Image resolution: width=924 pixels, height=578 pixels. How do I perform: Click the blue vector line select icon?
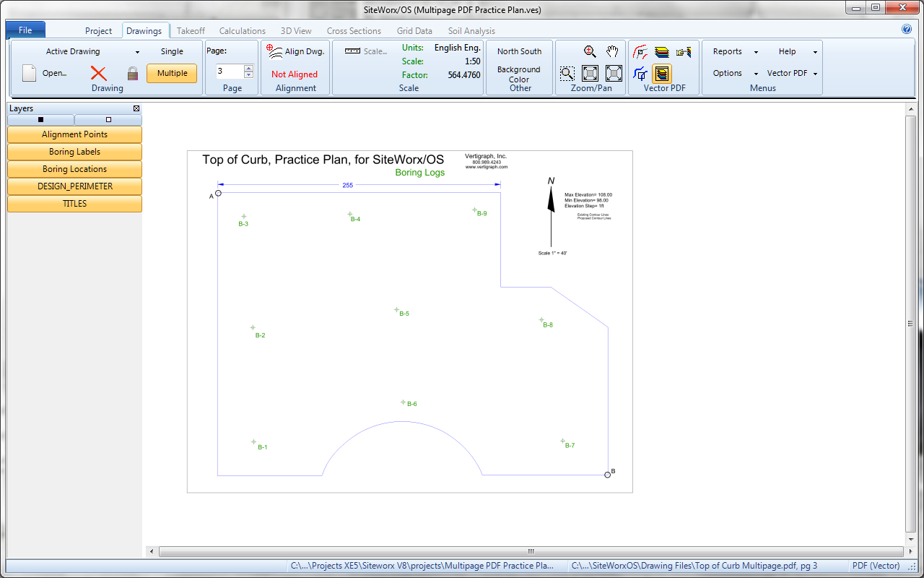[640, 73]
